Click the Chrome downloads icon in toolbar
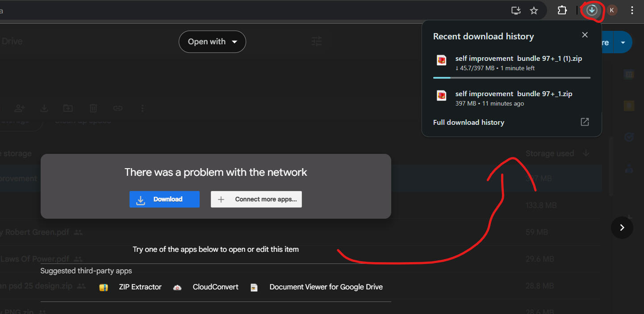 pos(592,10)
